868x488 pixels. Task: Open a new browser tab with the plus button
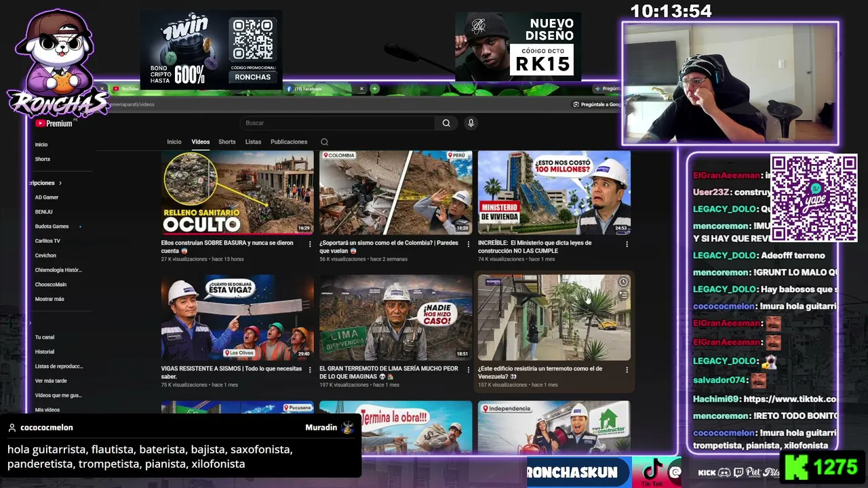[374, 89]
